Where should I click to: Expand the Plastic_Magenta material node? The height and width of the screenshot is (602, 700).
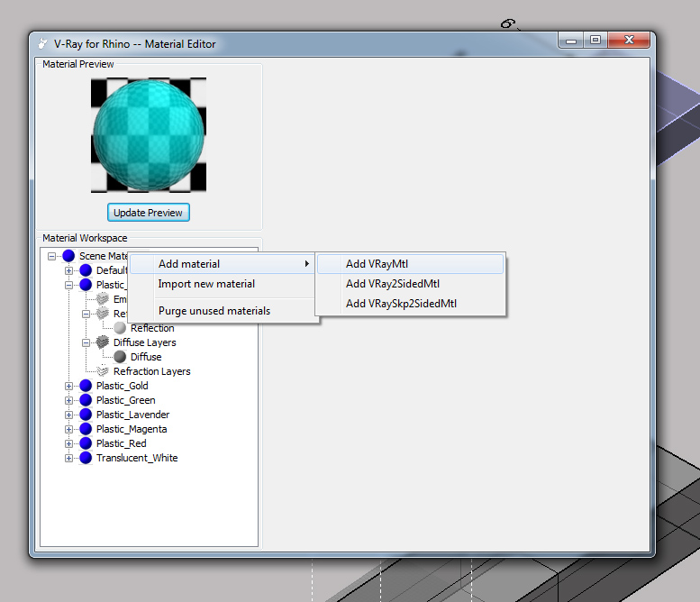coord(68,429)
